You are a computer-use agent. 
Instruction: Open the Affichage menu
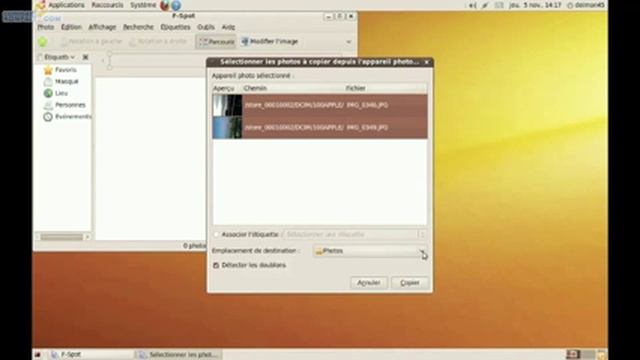(102, 27)
